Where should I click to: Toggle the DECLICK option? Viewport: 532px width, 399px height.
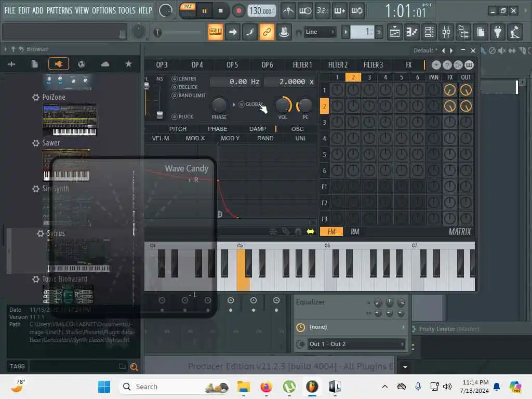click(184, 87)
